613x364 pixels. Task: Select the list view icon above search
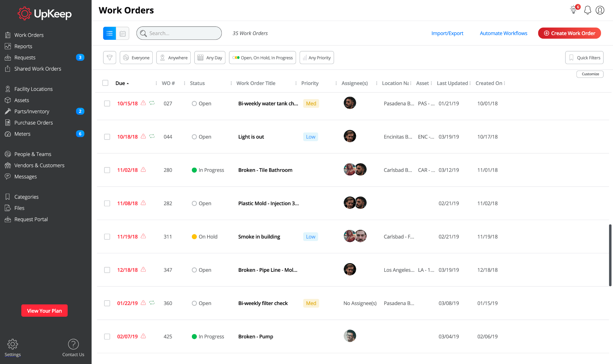(x=109, y=33)
